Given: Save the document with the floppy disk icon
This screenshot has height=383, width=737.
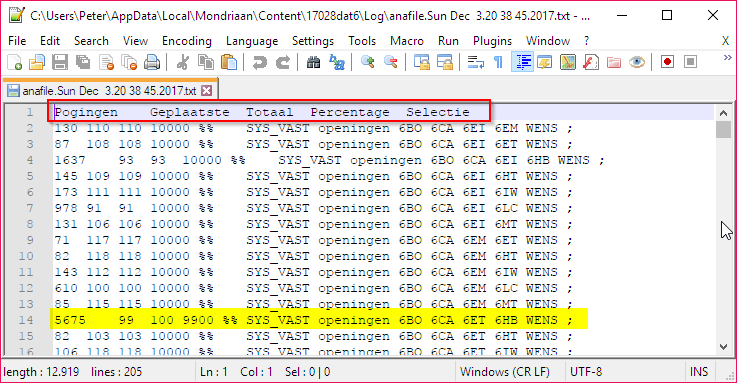Looking at the screenshot, I should pyautogui.click(x=60, y=62).
